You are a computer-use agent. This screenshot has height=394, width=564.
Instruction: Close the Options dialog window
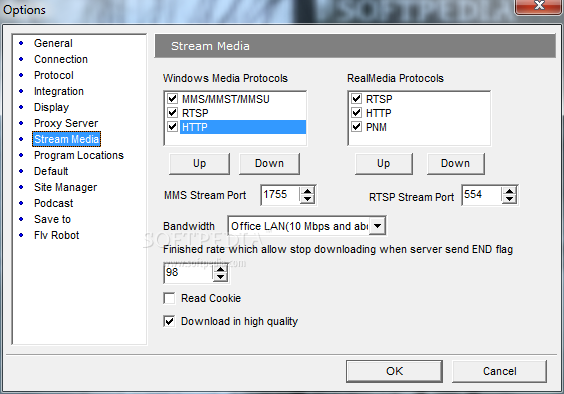click(538, 6)
